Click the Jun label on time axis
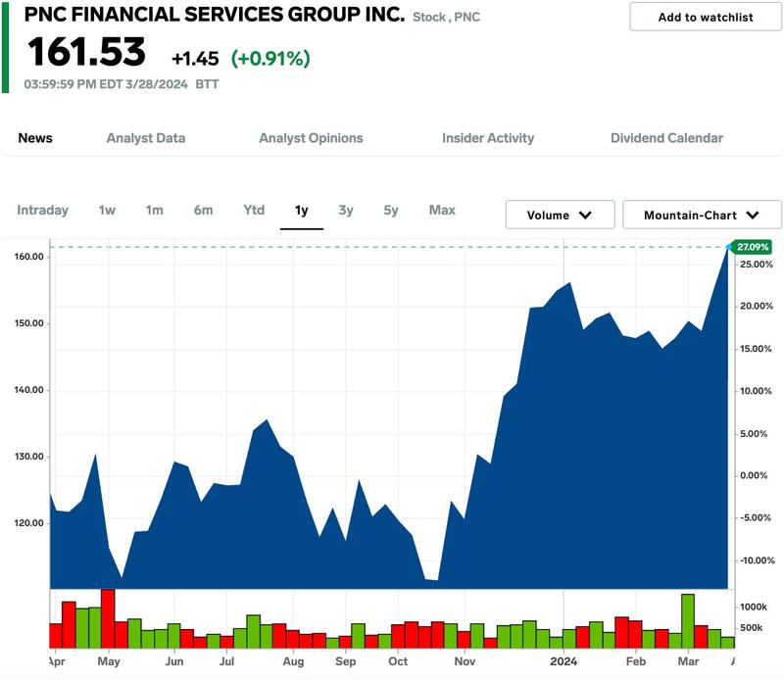This screenshot has width=784, height=680. tap(174, 661)
